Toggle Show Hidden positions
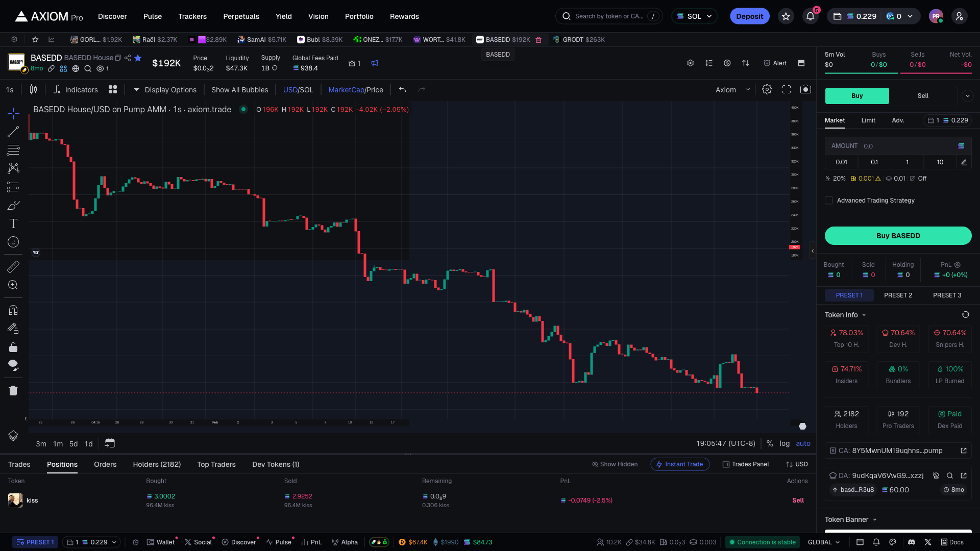 (615, 464)
